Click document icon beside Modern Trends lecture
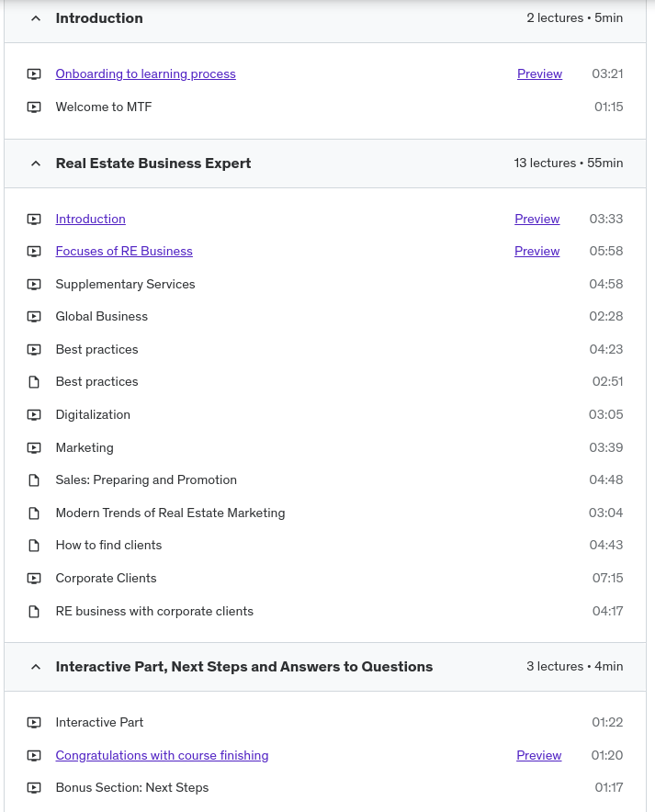Viewport: 655px width, 812px height. point(34,513)
